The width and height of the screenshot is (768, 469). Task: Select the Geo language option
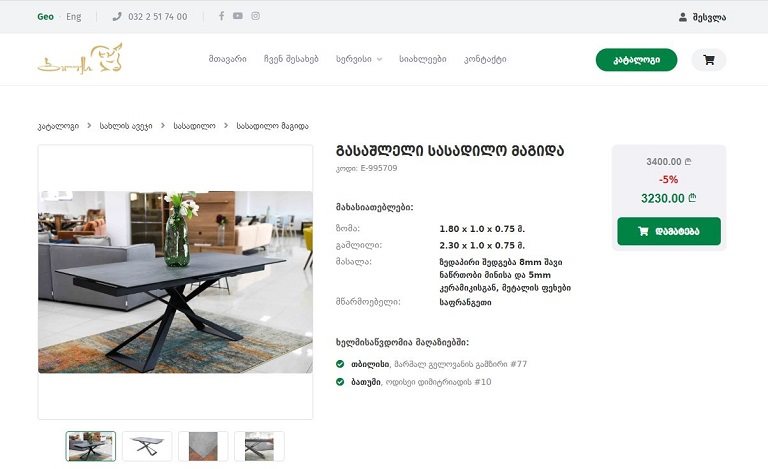45,17
